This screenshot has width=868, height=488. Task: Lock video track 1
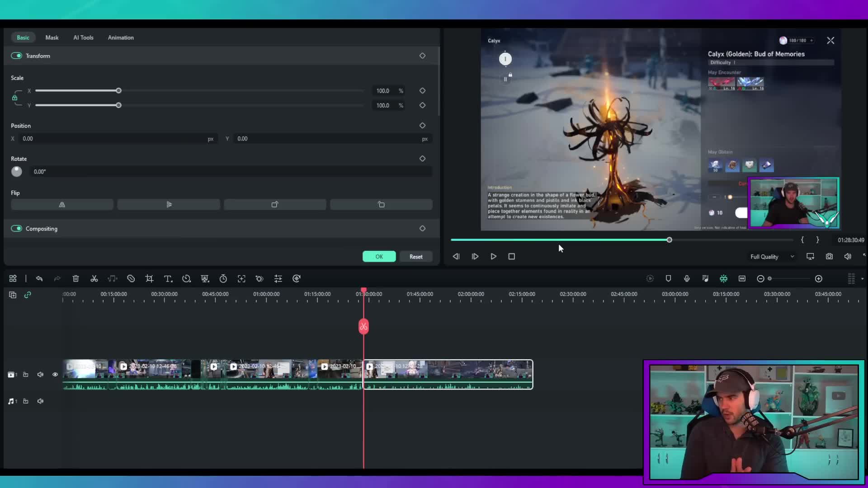[x=26, y=375]
